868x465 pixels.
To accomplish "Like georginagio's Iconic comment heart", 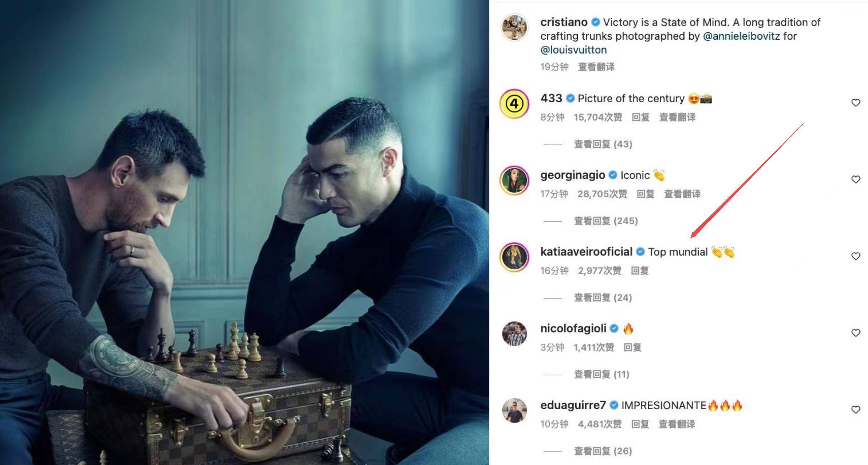I will (856, 179).
